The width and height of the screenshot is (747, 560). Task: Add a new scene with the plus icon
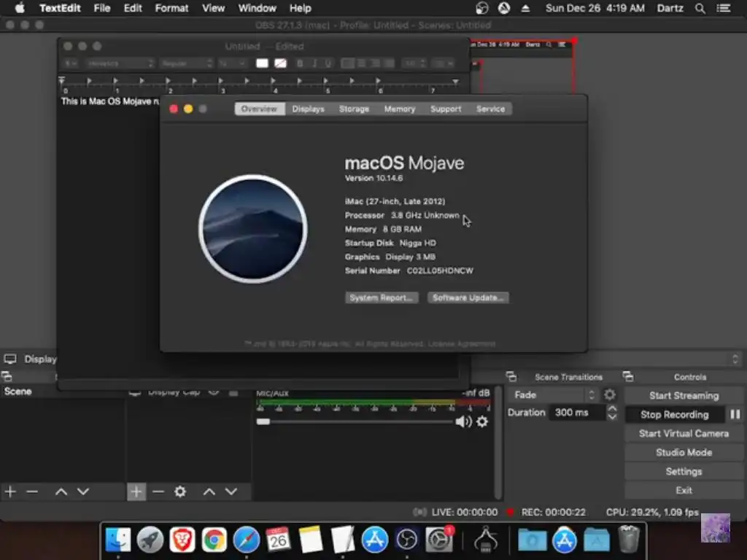[x=10, y=491]
